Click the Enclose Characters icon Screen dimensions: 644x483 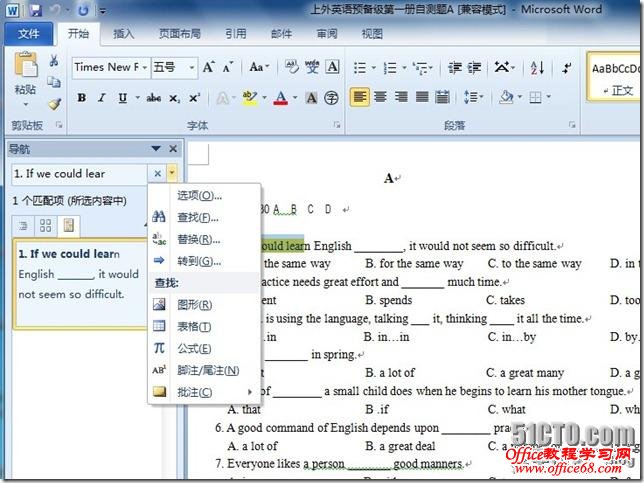pos(331,98)
